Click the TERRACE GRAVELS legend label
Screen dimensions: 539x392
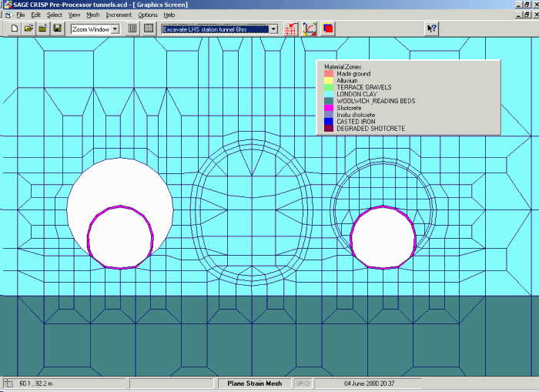[x=364, y=87]
